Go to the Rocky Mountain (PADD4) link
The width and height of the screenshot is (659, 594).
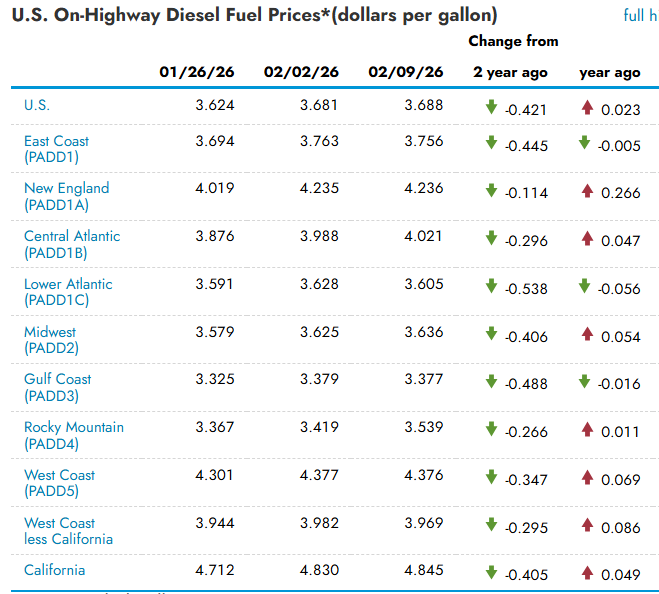[x=74, y=435]
